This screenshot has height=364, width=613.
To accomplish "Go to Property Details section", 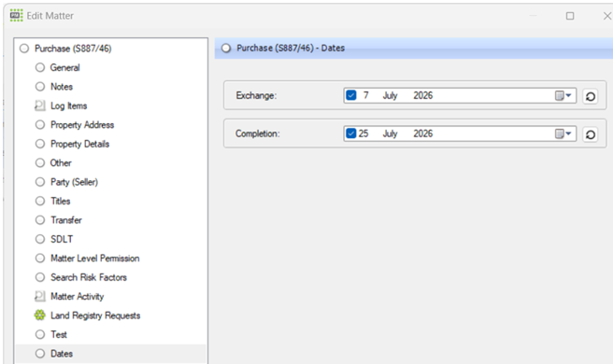I will tap(79, 144).
